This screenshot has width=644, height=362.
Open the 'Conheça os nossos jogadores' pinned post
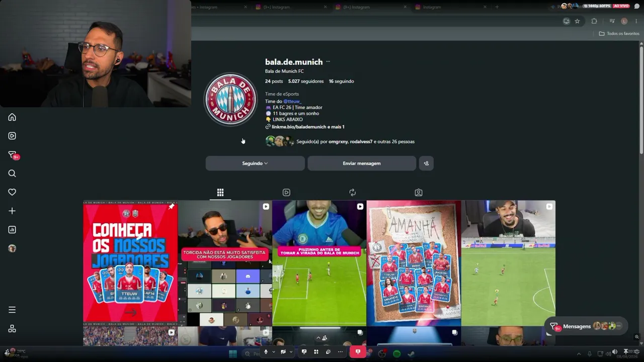pos(130,263)
